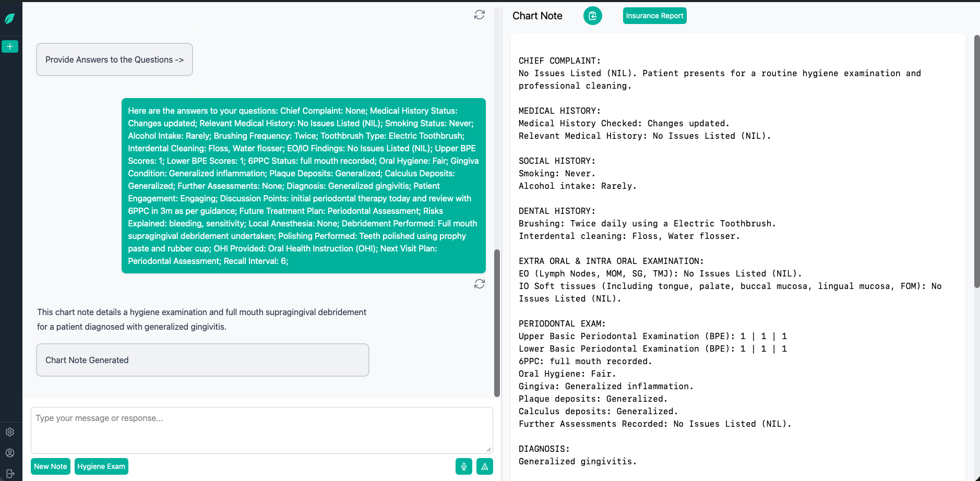Start voice input with microphone button
The image size is (980, 481).
(x=463, y=466)
